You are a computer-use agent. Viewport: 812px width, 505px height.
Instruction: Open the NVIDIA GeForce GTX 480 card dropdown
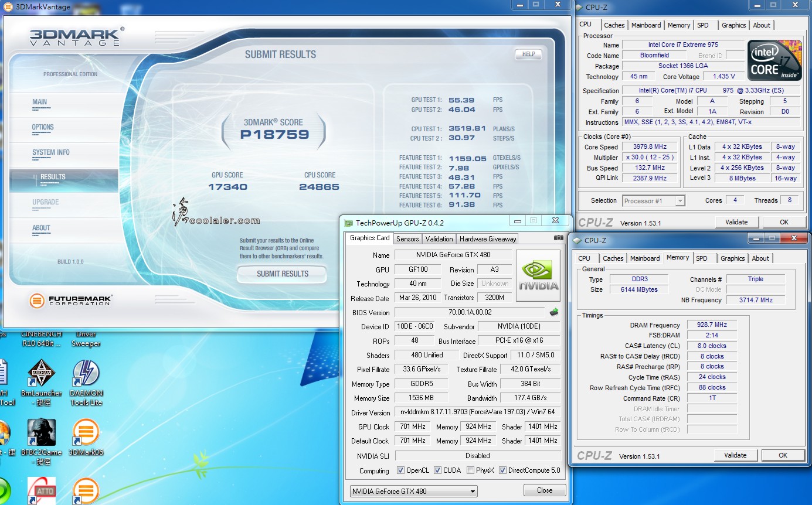click(x=413, y=491)
